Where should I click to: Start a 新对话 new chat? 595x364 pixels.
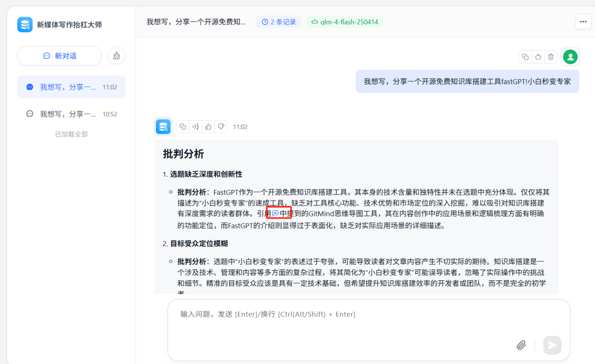tap(59, 56)
